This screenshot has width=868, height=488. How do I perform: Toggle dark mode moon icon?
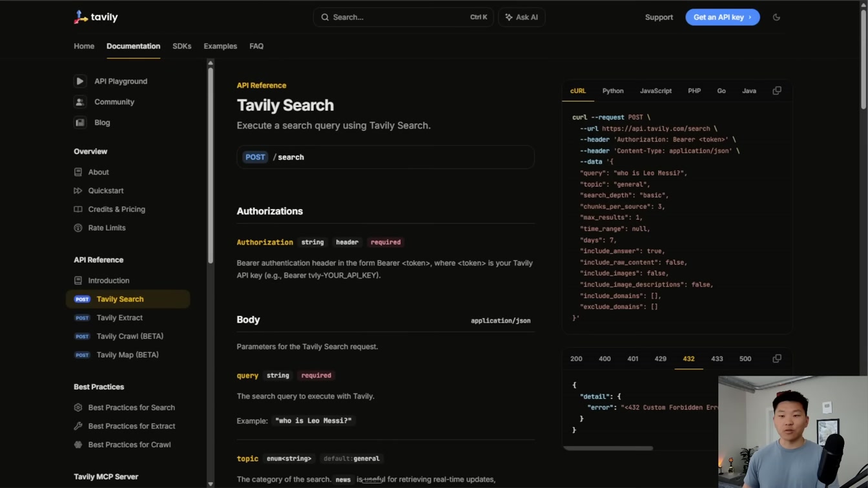(776, 17)
